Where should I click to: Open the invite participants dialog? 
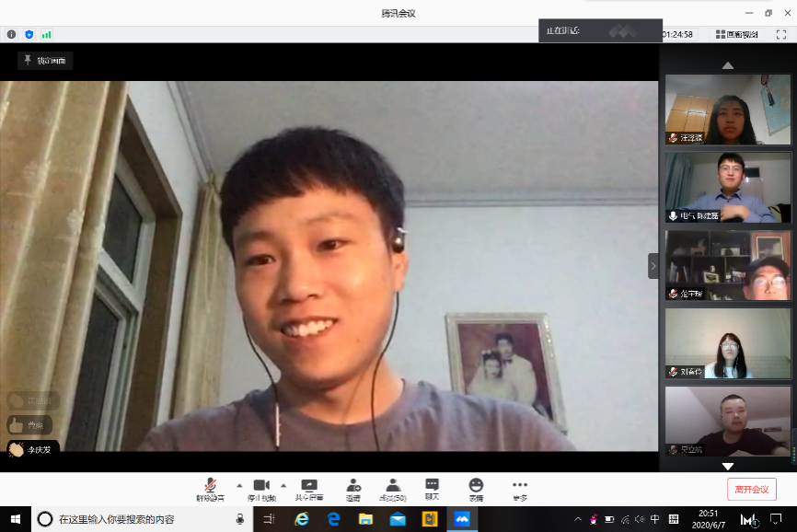(x=353, y=490)
